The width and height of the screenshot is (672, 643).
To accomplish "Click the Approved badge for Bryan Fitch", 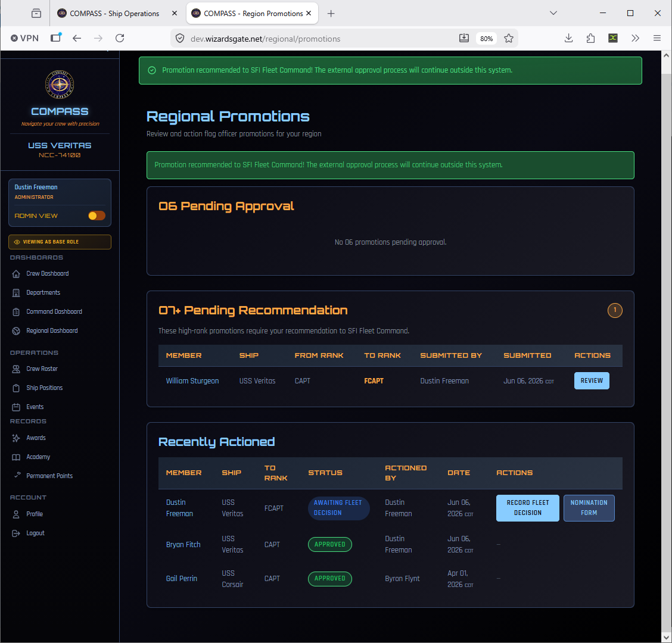I will click(x=330, y=545).
